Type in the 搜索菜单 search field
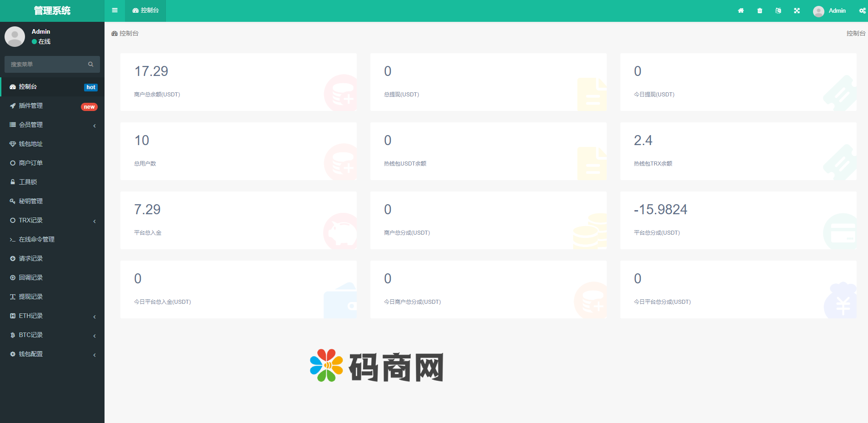This screenshot has width=868, height=423. (x=45, y=65)
